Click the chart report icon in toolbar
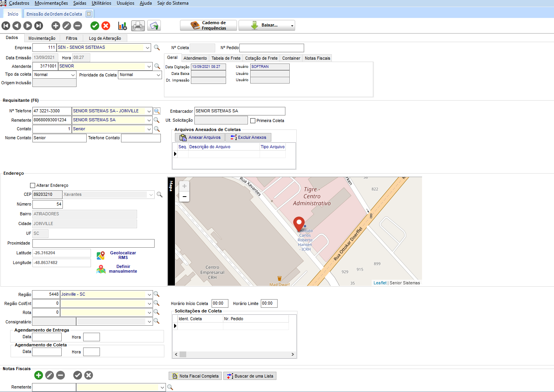The height and width of the screenshot is (392, 554). point(123,26)
